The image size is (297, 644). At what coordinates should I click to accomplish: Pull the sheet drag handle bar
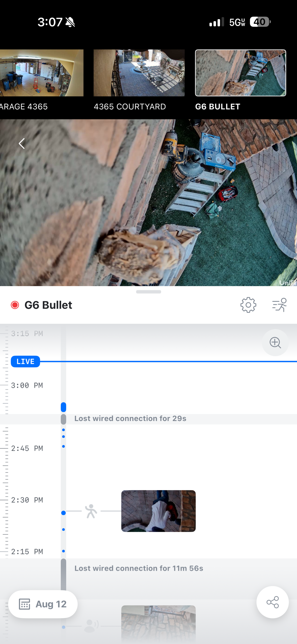point(149,292)
